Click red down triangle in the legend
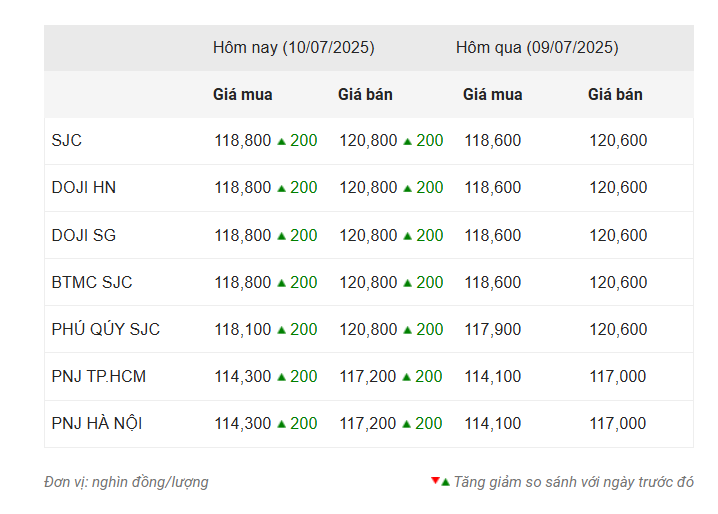Image resolution: width=718 pixels, height=514 pixels. click(x=435, y=481)
